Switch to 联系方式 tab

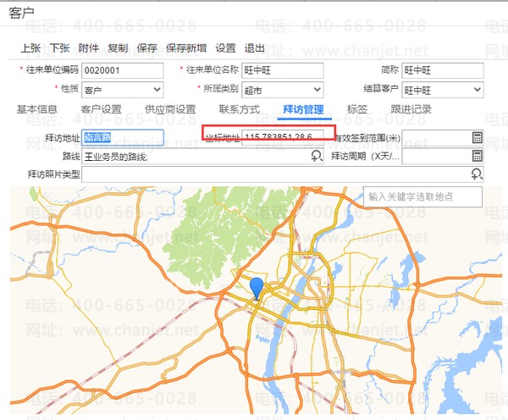[240, 109]
